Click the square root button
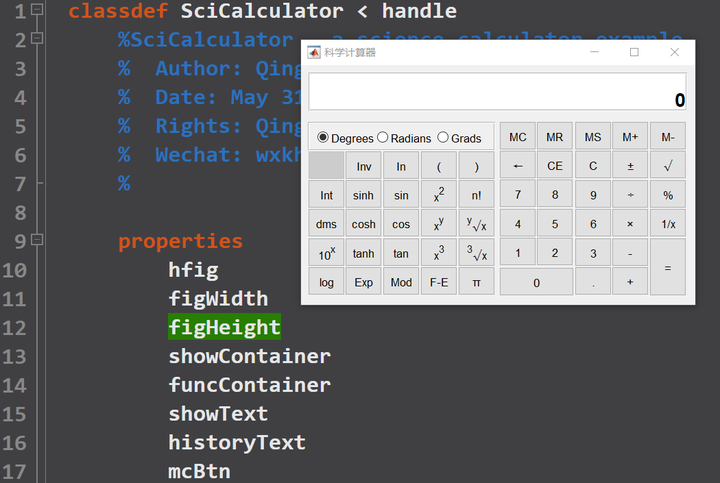 [x=668, y=166]
